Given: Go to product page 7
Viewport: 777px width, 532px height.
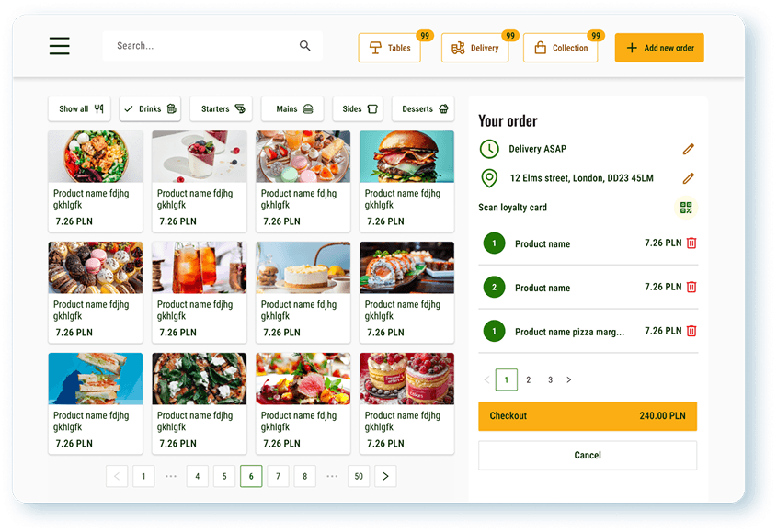Looking at the screenshot, I should pos(278,477).
